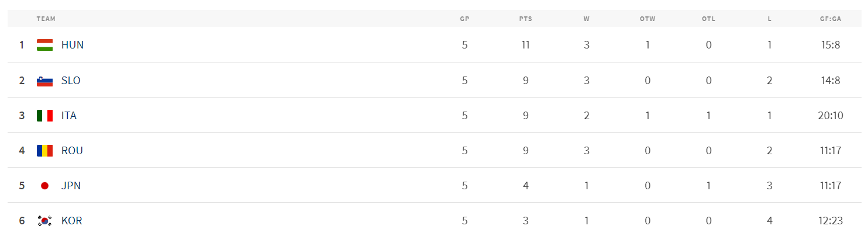Viewport: 868px width, 236px height.
Task: Click the Italy flag icon
Action: (x=44, y=116)
